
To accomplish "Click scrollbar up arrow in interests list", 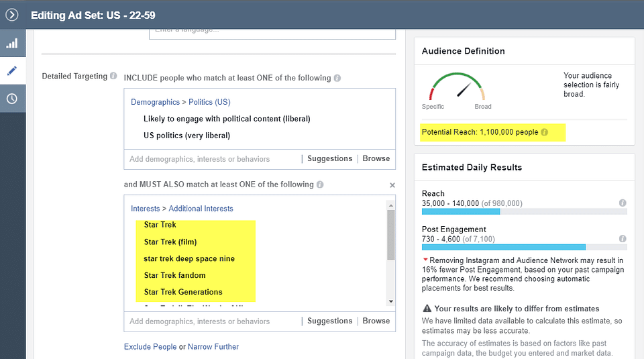I will point(391,205).
